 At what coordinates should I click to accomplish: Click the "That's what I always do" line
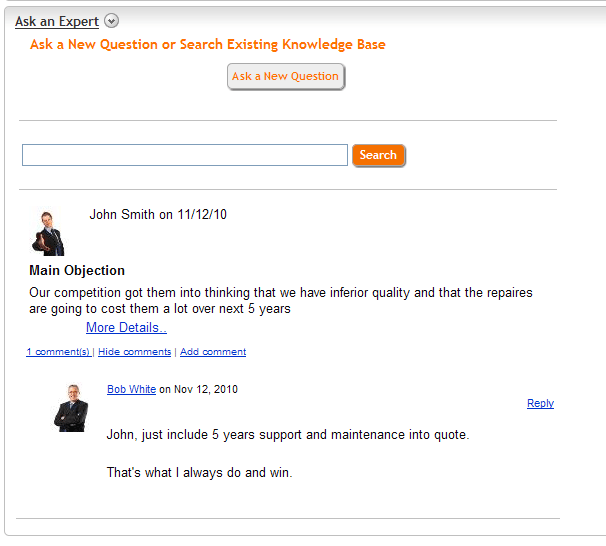pos(199,473)
